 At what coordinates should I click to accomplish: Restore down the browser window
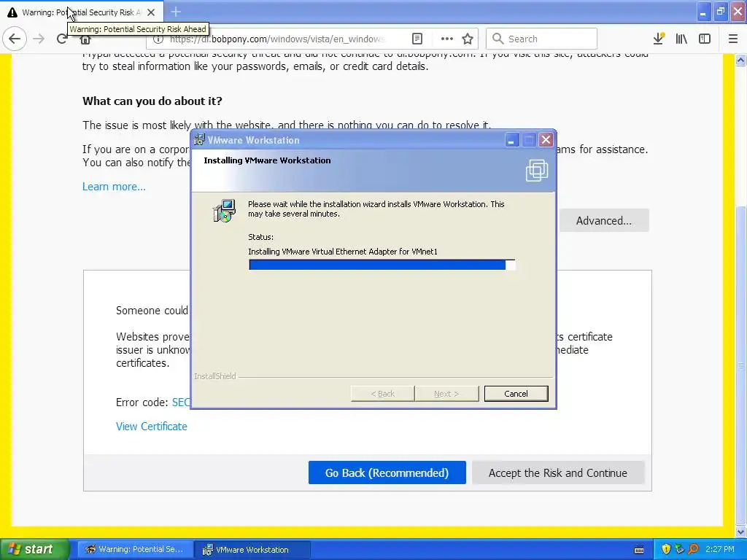pos(720,12)
